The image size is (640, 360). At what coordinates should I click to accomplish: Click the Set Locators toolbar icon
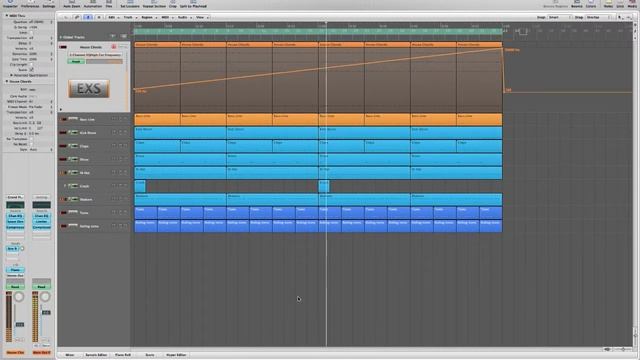(x=130, y=4)
